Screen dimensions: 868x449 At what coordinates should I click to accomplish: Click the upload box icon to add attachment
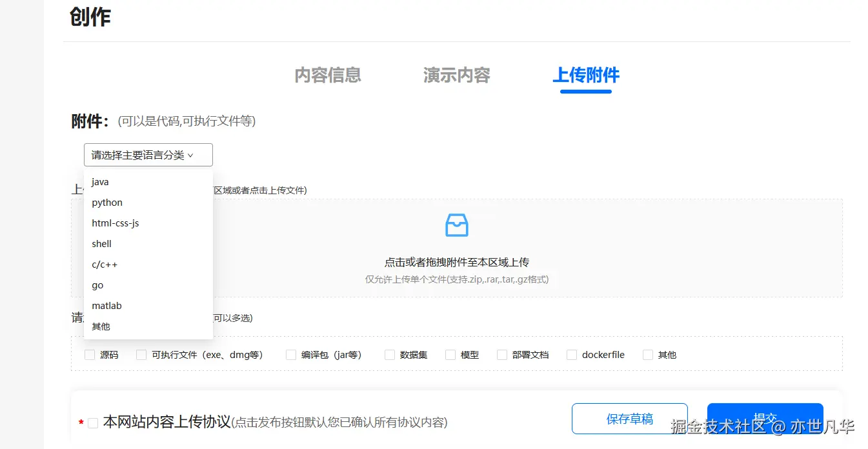point(456,224)
